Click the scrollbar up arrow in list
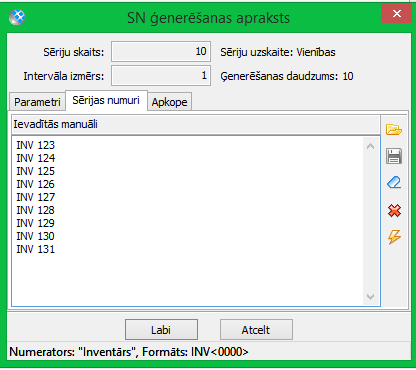 [370, 146]
